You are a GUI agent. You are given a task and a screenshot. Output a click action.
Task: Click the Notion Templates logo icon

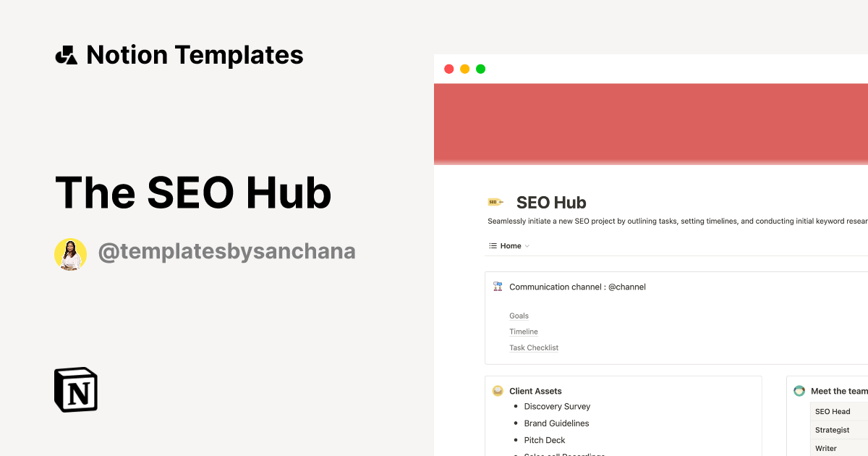(67, 54)
